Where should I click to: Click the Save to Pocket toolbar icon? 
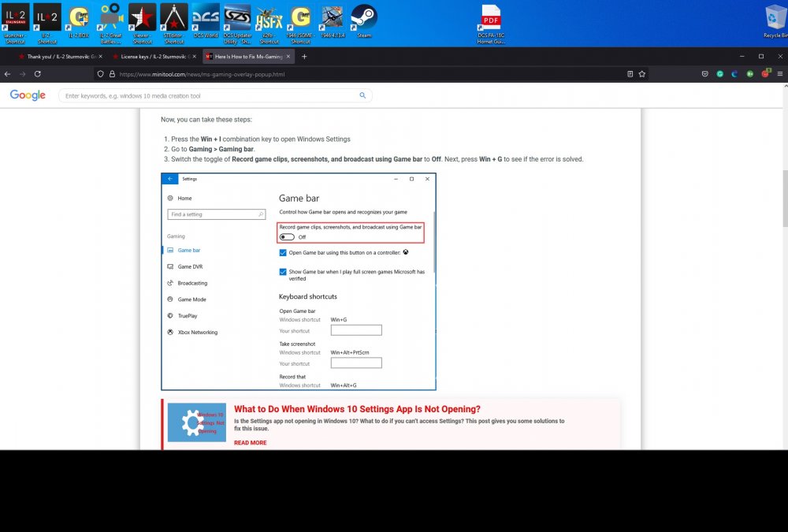click(704, 73)
